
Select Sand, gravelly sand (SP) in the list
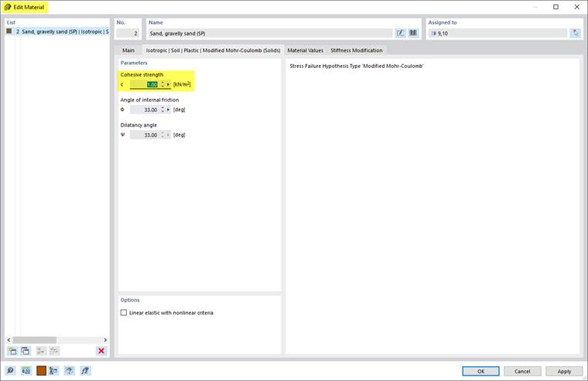[x=57, y=32]
